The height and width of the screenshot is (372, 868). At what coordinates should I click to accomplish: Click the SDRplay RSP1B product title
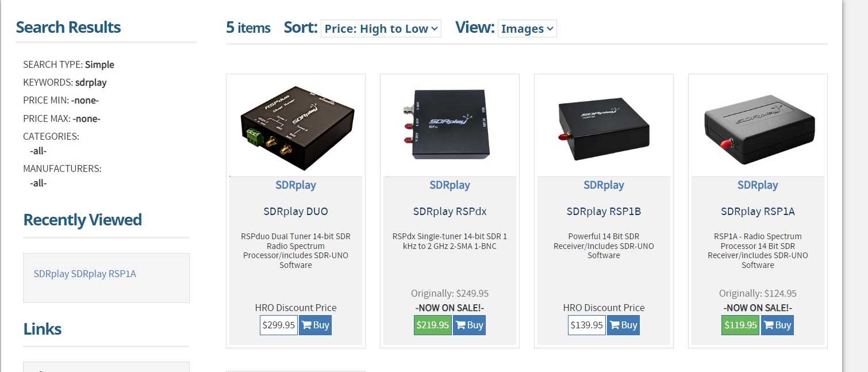(x=604, y=211)
